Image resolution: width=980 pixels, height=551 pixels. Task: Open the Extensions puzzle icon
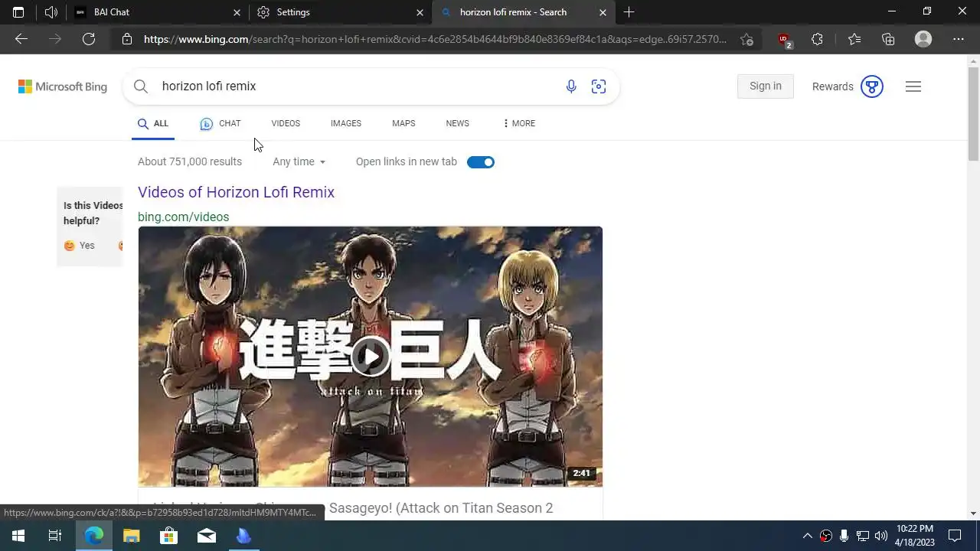[x=817, y=39]
